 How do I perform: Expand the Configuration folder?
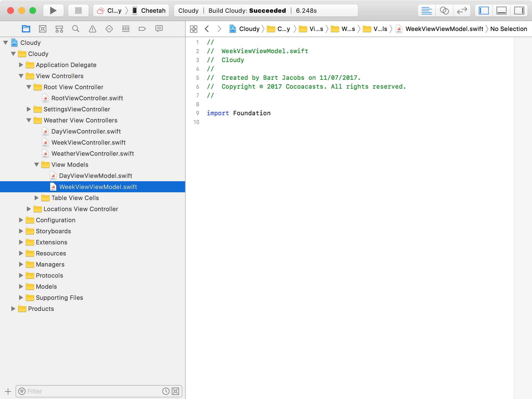pos(21,220)
